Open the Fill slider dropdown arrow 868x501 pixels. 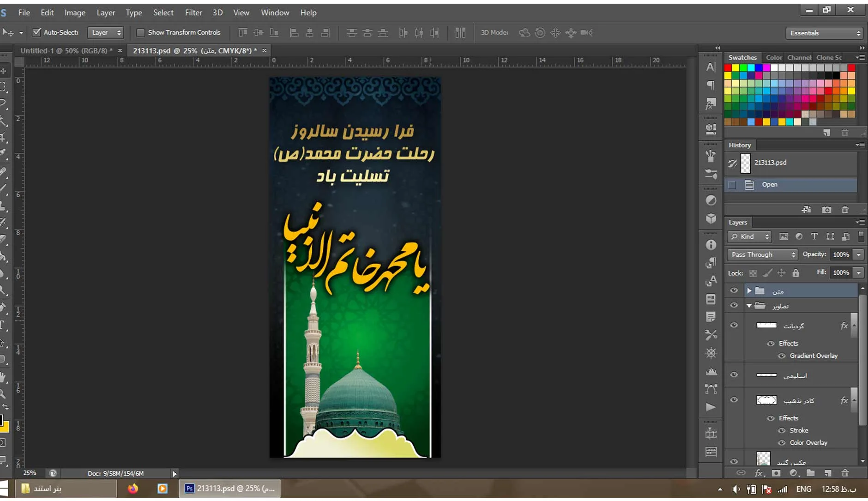(859, 272)
